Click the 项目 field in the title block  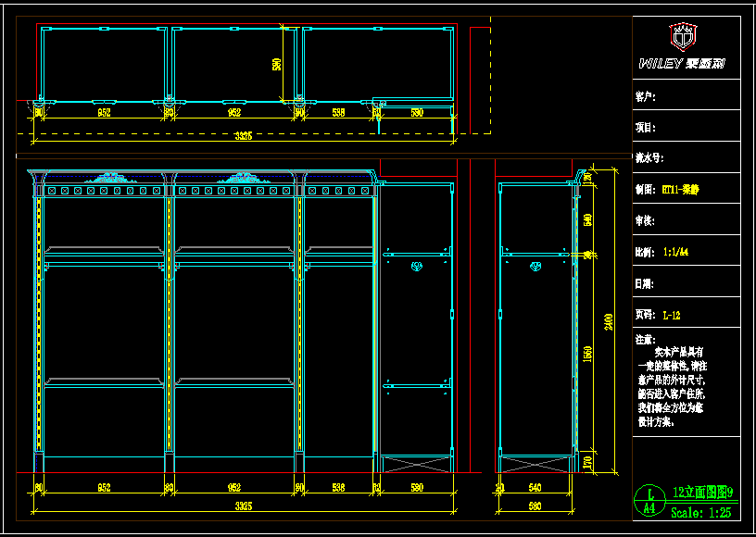647,127
